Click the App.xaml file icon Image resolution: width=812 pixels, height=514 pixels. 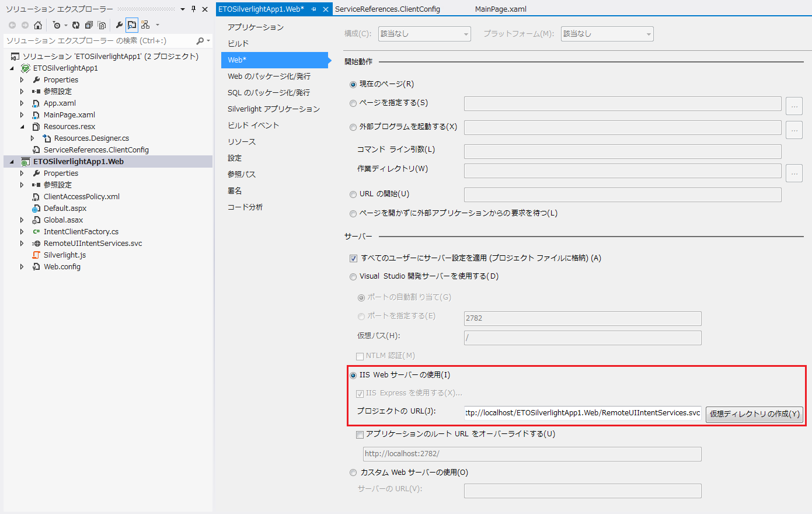[x=36, y=103]
